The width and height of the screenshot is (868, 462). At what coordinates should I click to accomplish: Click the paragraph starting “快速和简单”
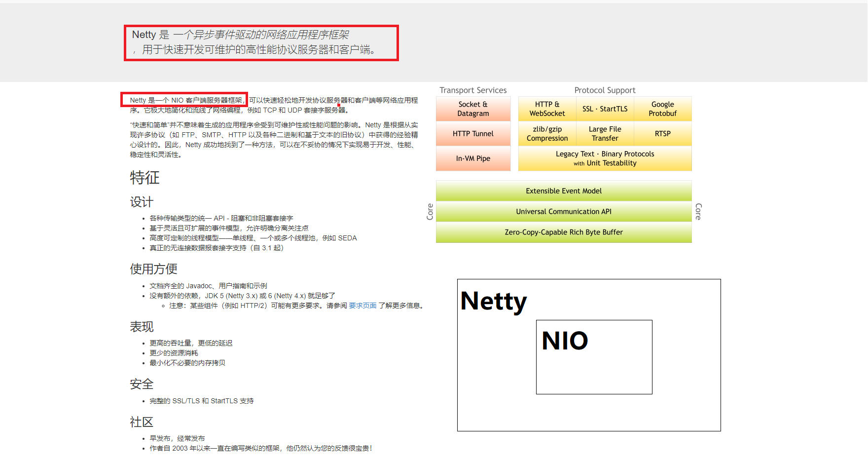[x=274, y=140]
